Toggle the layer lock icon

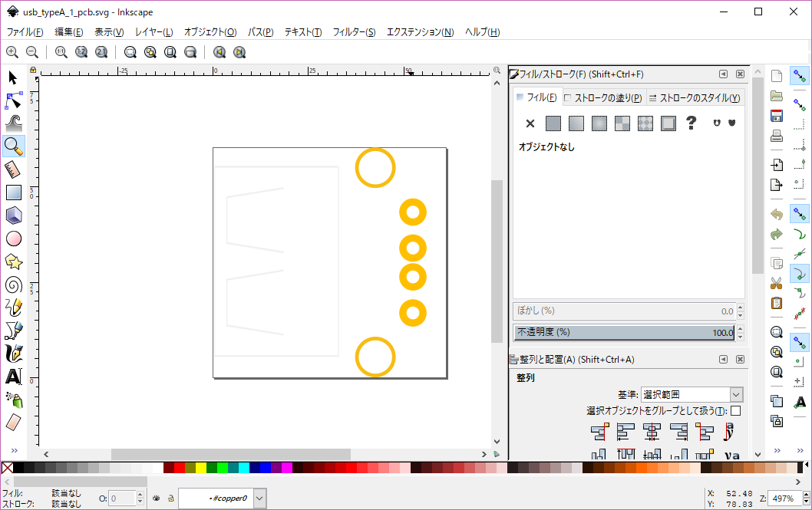tap(170, 498)
